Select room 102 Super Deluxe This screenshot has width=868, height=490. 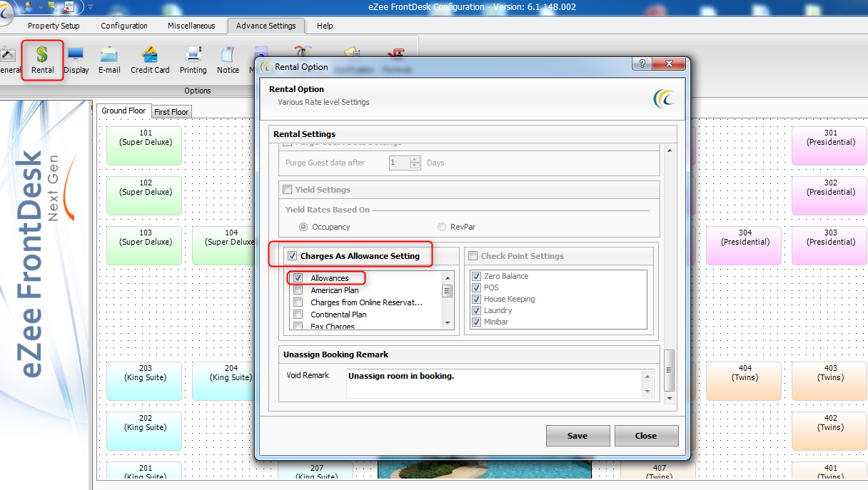click(x=144, y=196)
